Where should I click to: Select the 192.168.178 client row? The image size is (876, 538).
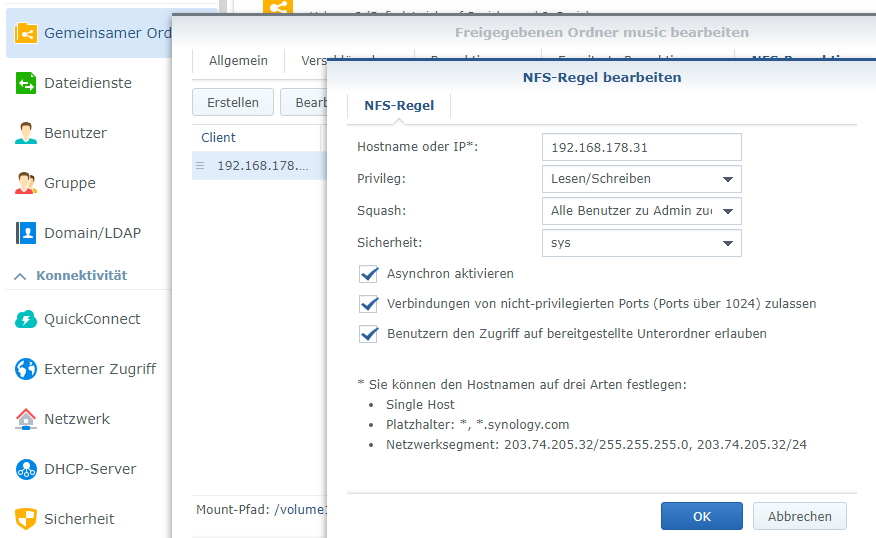pyautogui.click(x=259, y=166)
